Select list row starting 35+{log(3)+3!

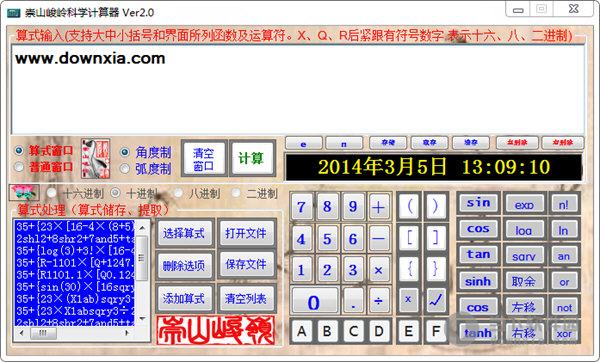pos(75,251)
